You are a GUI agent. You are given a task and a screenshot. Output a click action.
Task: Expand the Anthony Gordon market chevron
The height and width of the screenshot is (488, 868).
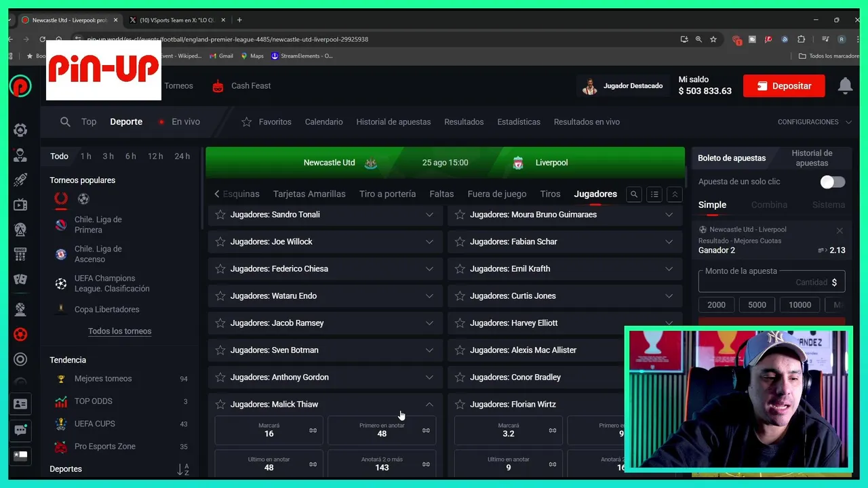pos(429,378)
